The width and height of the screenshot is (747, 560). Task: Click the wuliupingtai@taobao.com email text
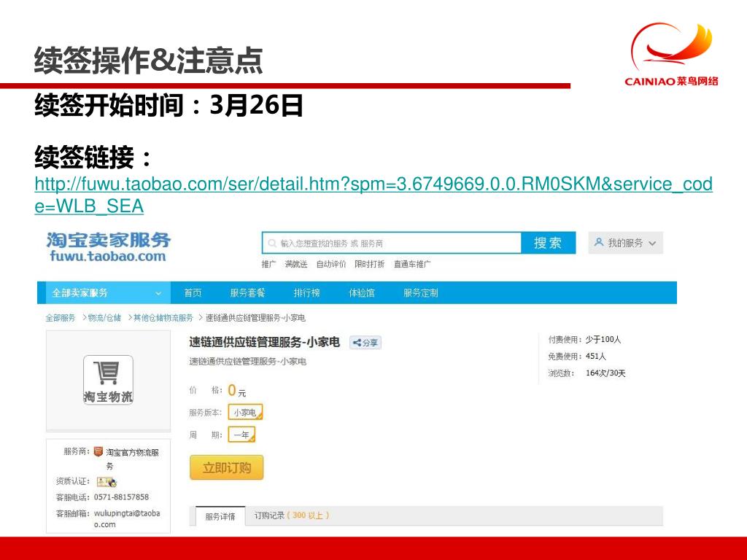coord(127,518)
